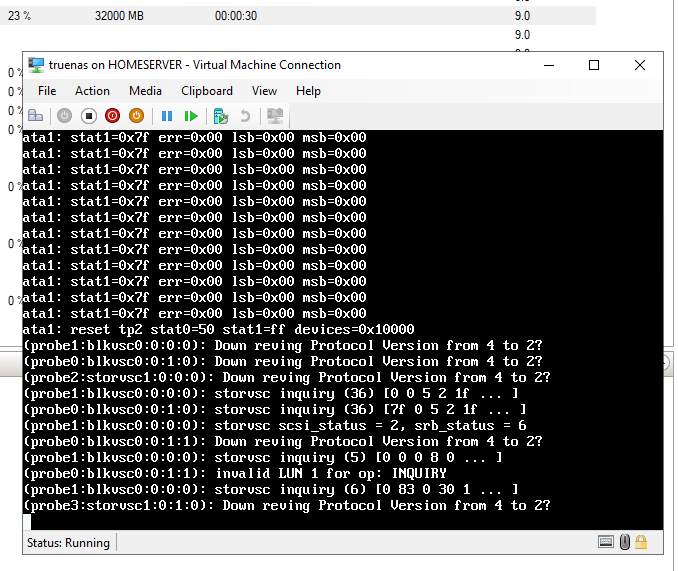
Task: Create a checkpoint with the toolbar icon
Action: pos(221,116)
